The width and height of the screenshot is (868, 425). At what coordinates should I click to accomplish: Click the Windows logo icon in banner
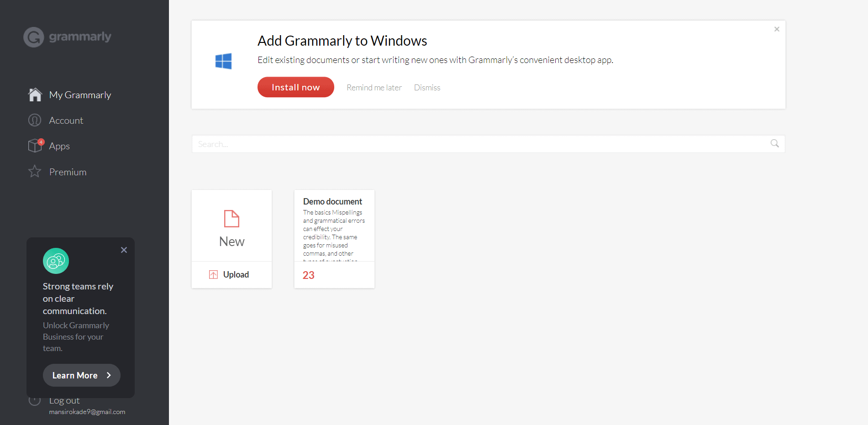pos(223,61)
